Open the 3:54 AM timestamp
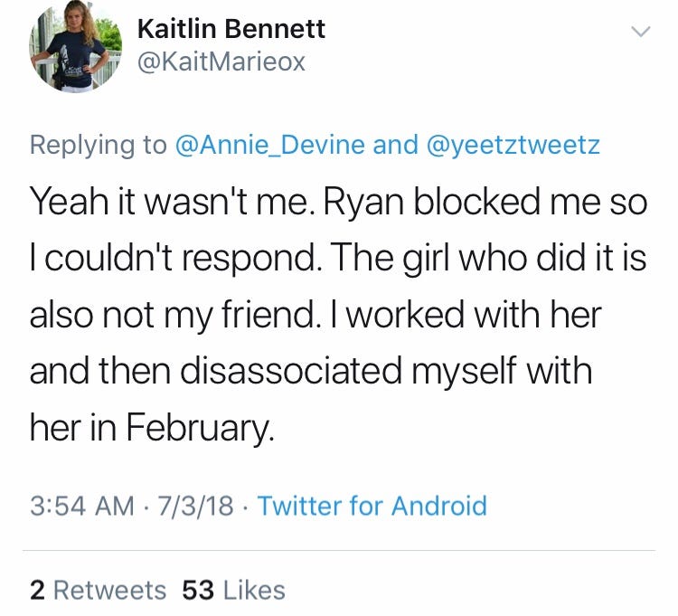Image resolution: width=678 pixels, height=616 pixels. pyautogui.click(x=82, y=506)
